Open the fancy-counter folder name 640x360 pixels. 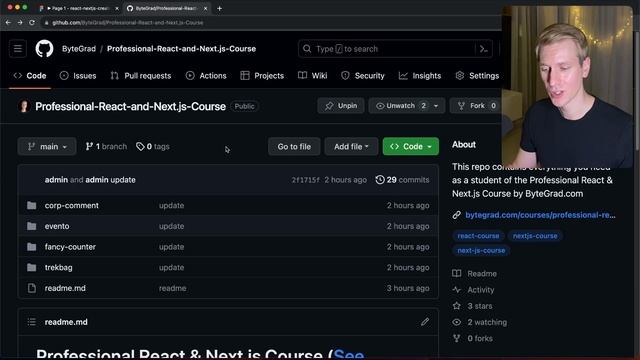tap(70, 247)
